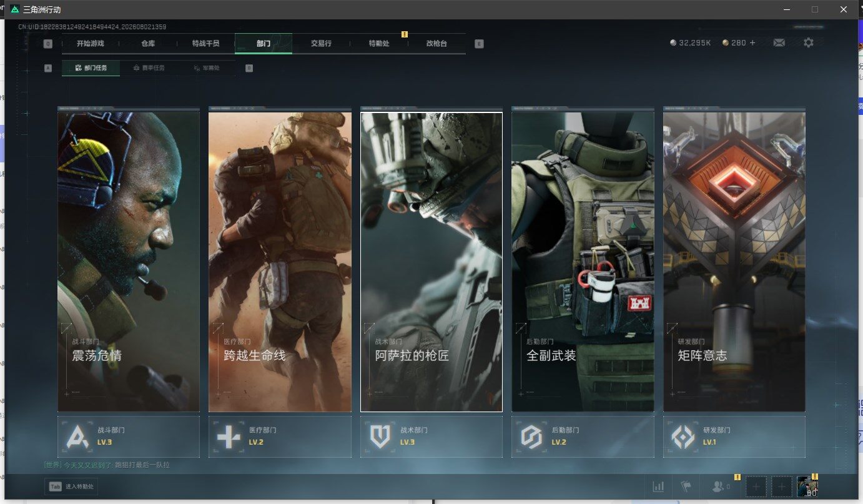863x504 pixels.
Task: Click the 战斗部门 emblem icon
Action: [77, 437]
